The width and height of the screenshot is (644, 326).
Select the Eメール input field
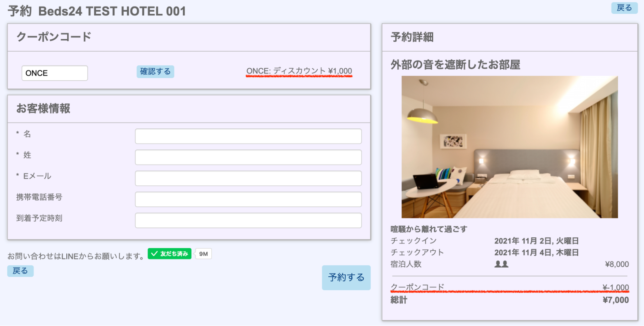(248, 178)
